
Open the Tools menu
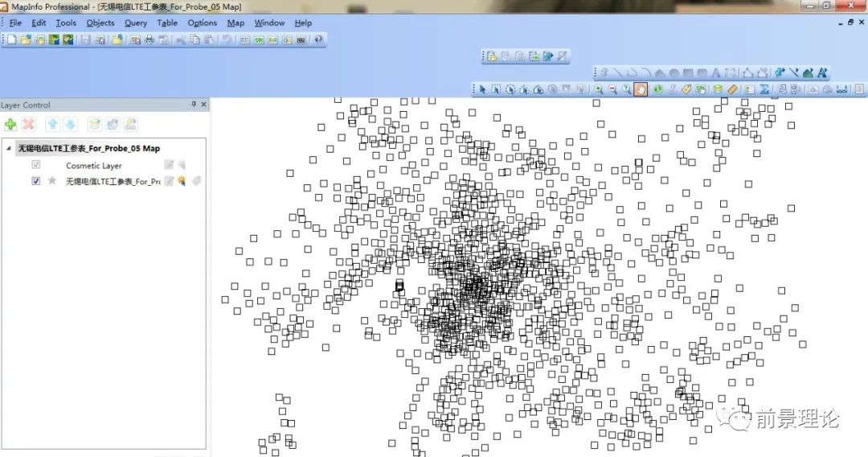tap(66, 23)
